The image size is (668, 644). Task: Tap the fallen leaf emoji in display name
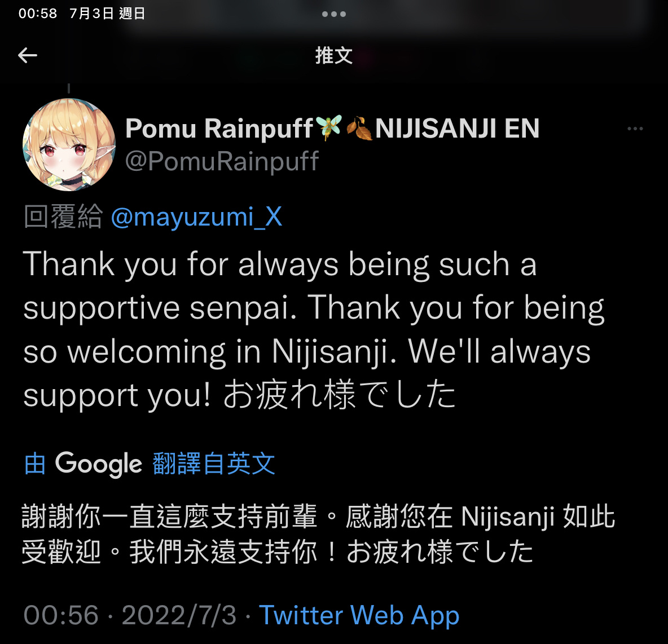point(359,128)
